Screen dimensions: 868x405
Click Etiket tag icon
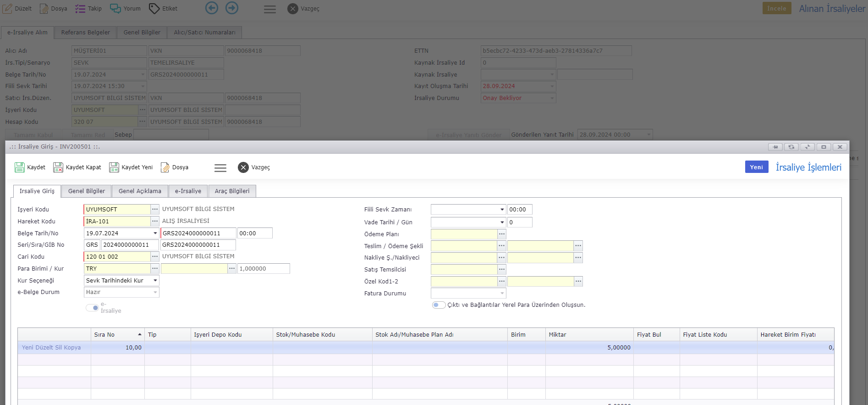point(154,8)
